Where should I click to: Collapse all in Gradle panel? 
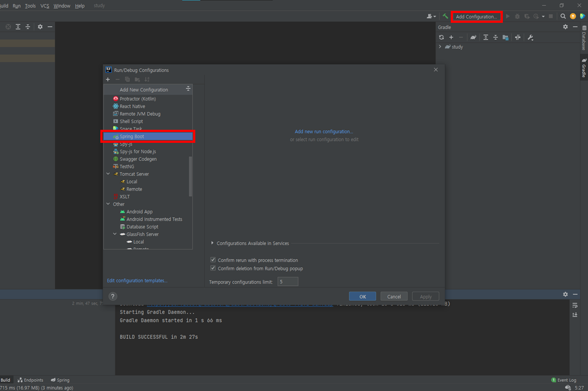(x=495, y=37)
